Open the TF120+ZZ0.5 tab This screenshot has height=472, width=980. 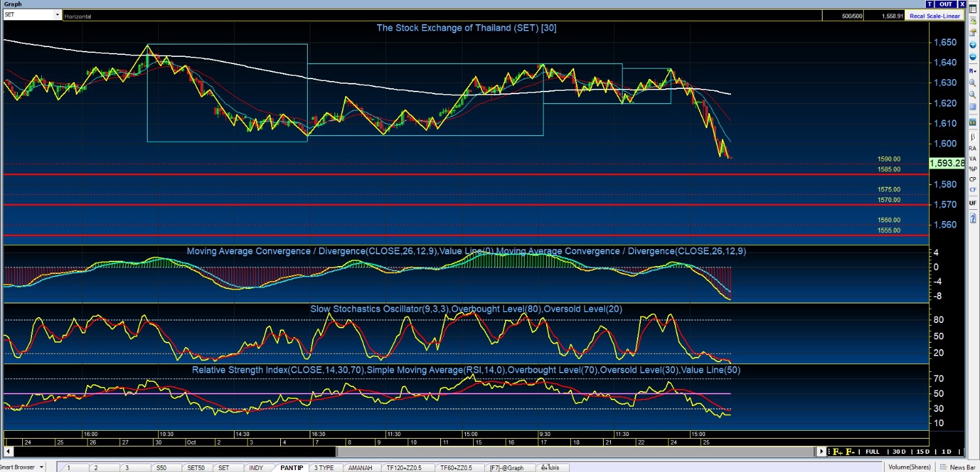click(405, 467)
